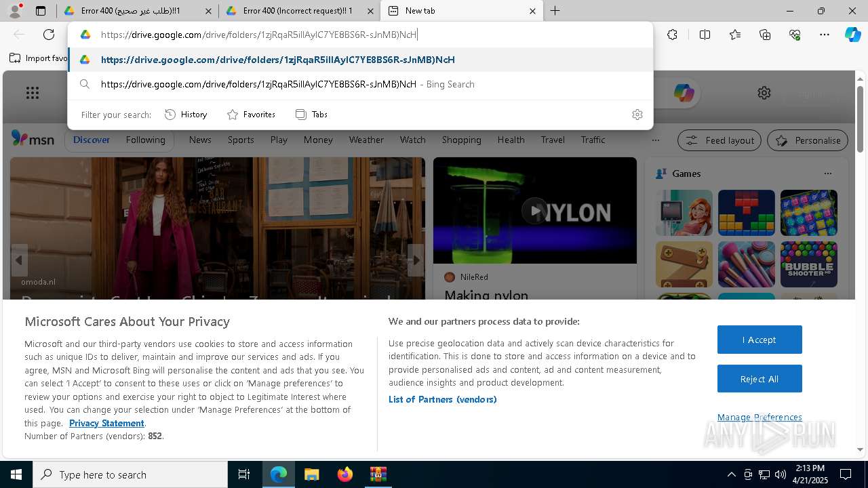Open the Traffic category
This screenshot has width=868, height=488.
[593, 140]
